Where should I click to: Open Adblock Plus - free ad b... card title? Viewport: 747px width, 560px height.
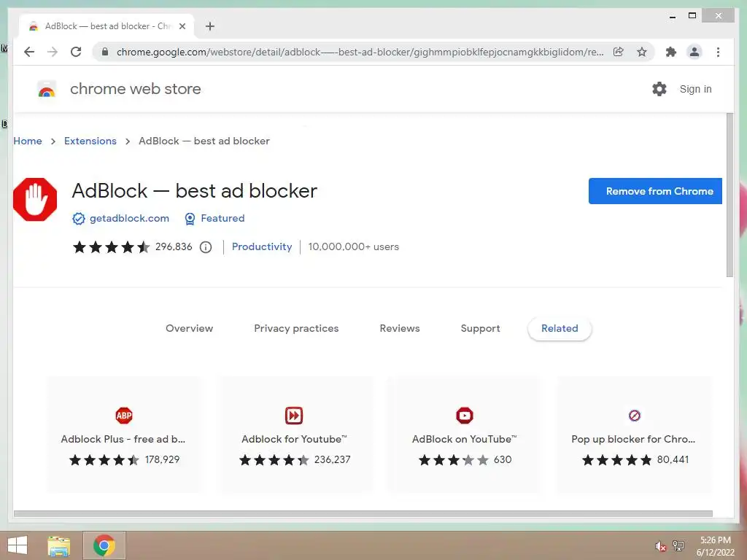123,439
